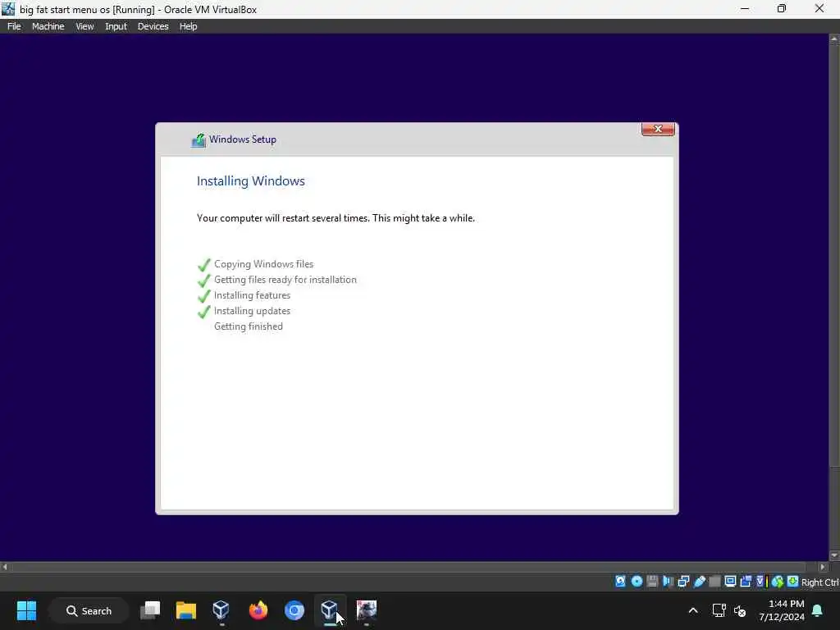Image resolution: width=840 pixels, height=630 pixels.
Task: Open the Help menu
Action: coord(188,26)
